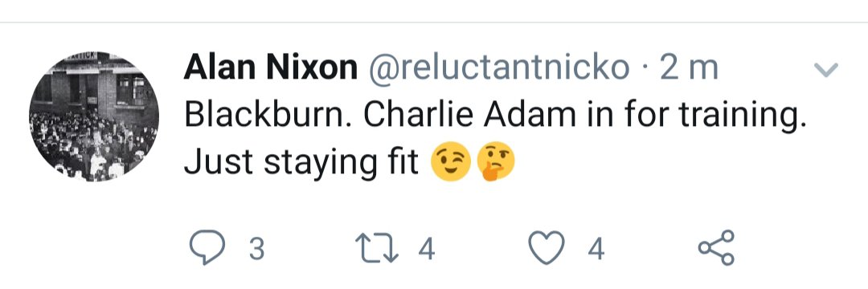Open the tweet via the Blackburn text line
This screenshot has width=868, height=289.
(495, 116)
